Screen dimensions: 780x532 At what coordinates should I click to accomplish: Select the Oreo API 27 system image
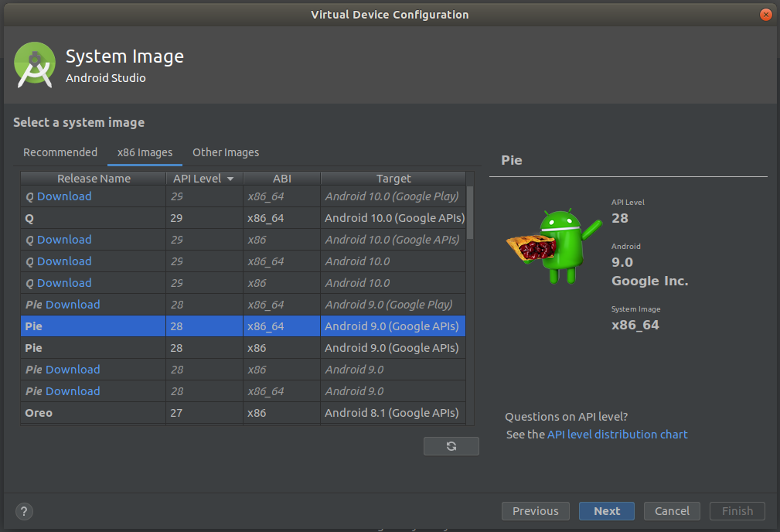point(93,412)
